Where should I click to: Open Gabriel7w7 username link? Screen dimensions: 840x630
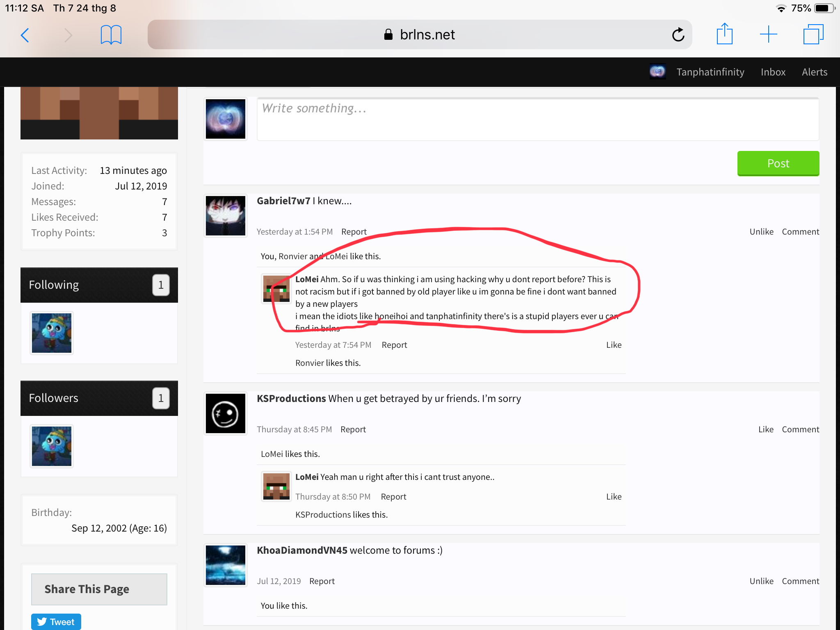[283, 201]
